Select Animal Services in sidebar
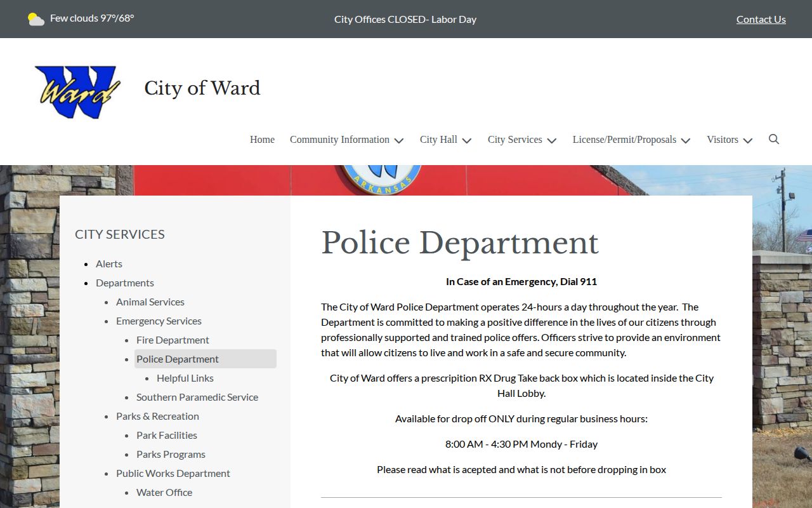The image size is (812, 508). (x=150, y=302)
